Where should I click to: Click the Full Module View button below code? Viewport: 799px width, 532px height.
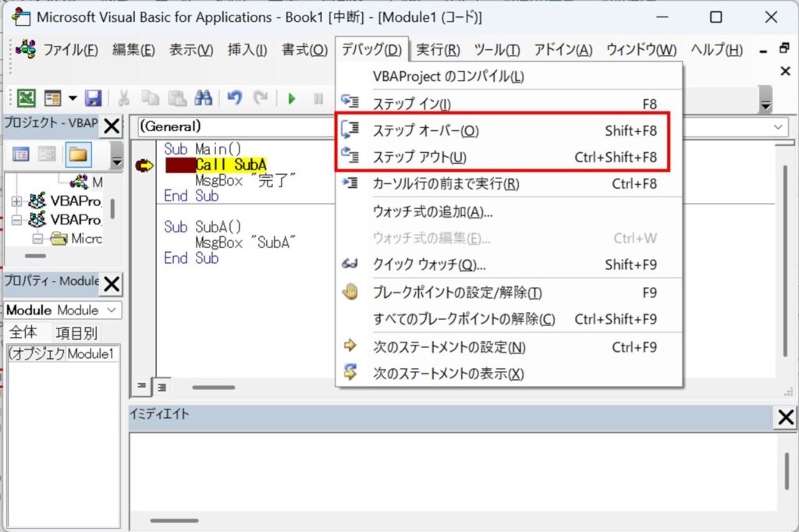(x=162, y=387)
